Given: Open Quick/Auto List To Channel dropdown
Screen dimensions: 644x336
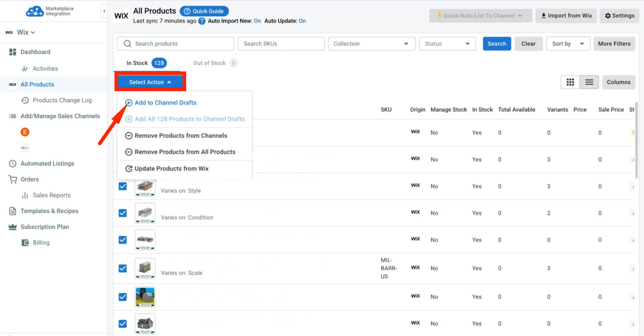Looking at the screenshot, I should pyautogui.click(x=481, y=16).
